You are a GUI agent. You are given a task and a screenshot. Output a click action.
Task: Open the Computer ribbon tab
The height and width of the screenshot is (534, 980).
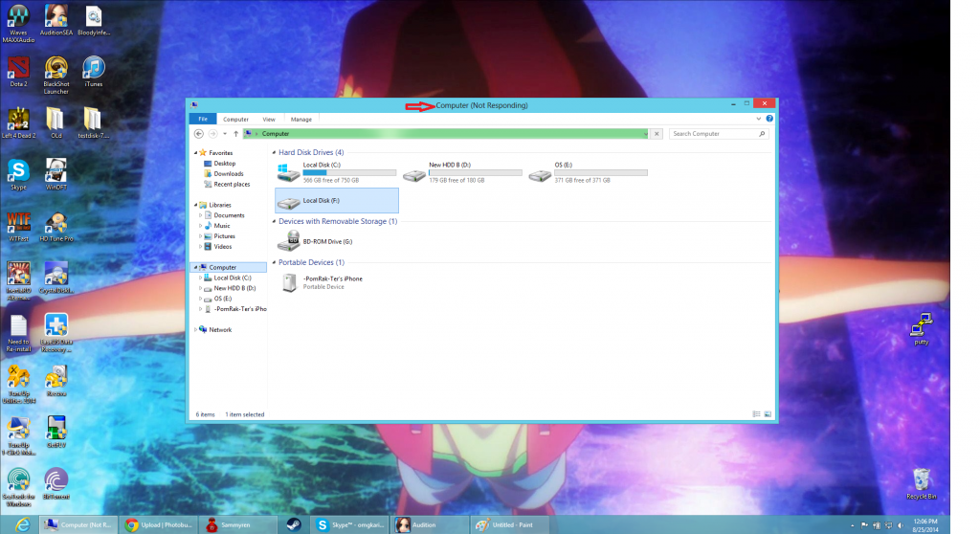click(235, 119)
